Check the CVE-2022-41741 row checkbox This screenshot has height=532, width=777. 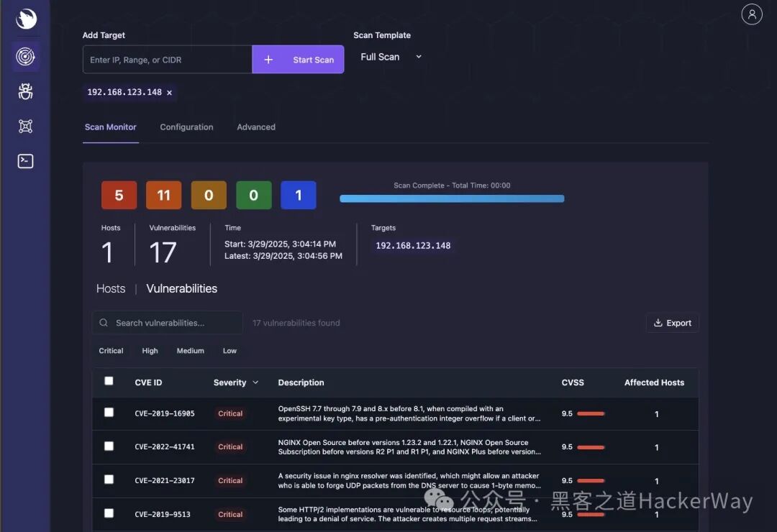[109, 446]
